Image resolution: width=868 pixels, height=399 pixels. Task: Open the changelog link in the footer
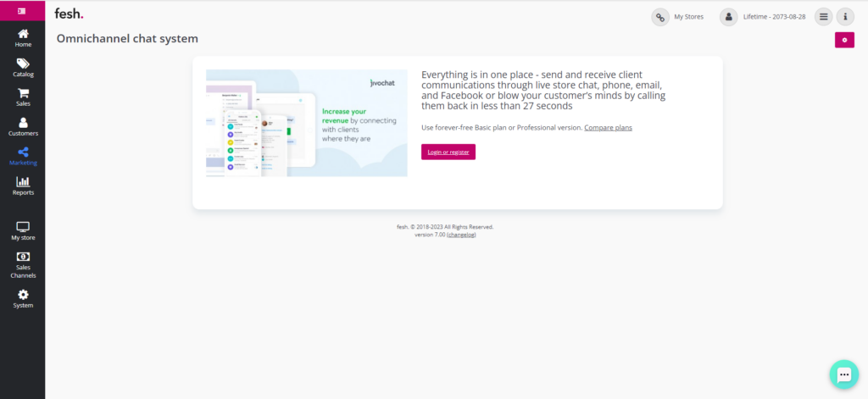pyautogui.click(x=461, y=235)
